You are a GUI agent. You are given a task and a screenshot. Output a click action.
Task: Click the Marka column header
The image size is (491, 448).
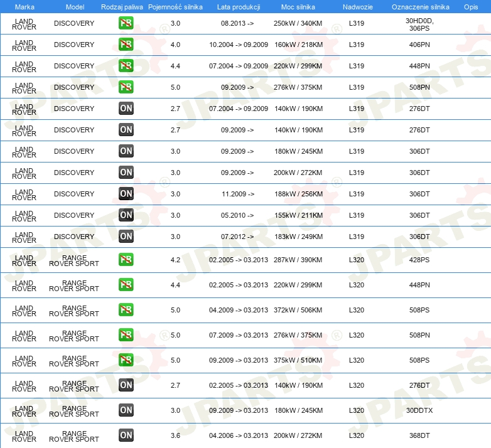[x=24, y=7]
